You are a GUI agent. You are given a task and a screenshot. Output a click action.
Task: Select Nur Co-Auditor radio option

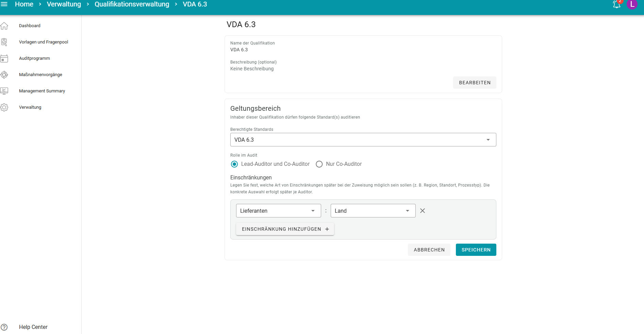(x=319, y=164)
